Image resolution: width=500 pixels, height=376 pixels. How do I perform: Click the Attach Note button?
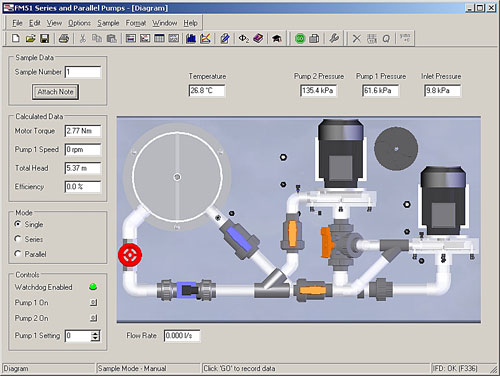(55, 92)
